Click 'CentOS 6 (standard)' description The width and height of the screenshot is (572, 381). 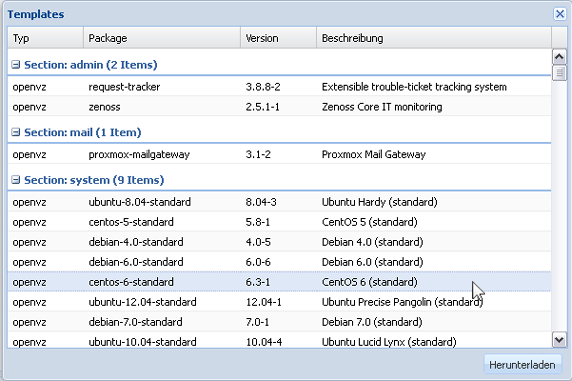370,282
